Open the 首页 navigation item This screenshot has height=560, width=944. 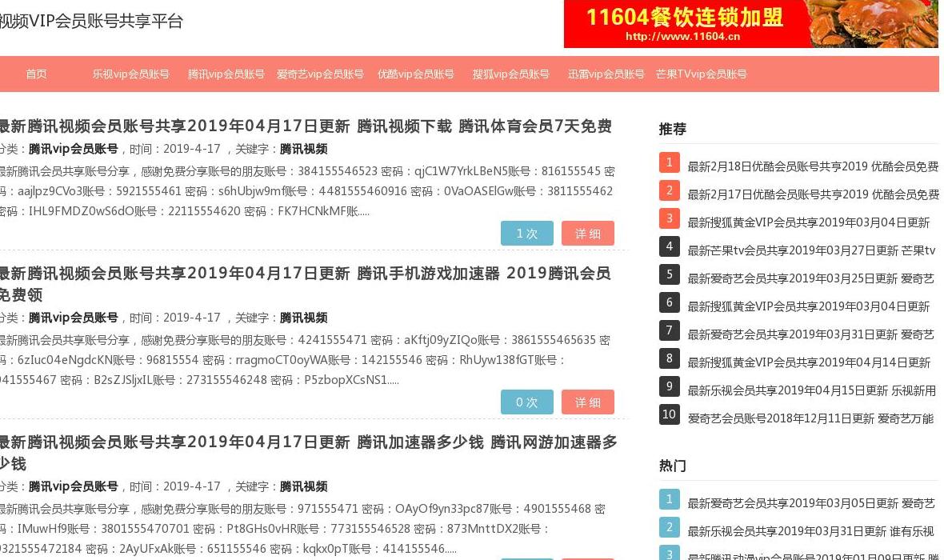pos(36,74)
